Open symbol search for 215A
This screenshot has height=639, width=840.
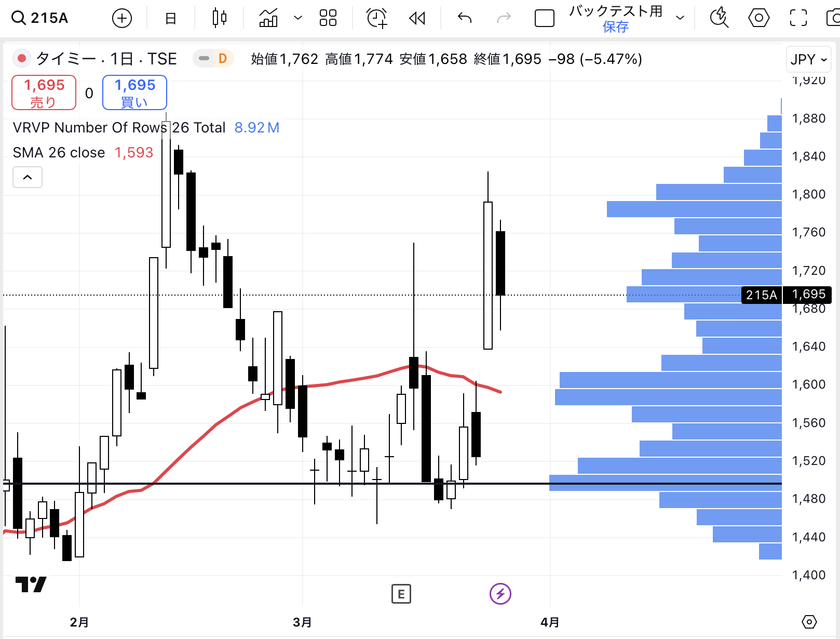(x=40, y=18)
